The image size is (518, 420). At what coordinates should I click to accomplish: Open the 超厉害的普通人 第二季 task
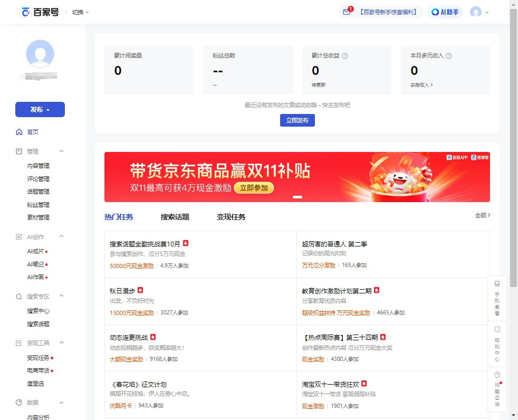334,244
